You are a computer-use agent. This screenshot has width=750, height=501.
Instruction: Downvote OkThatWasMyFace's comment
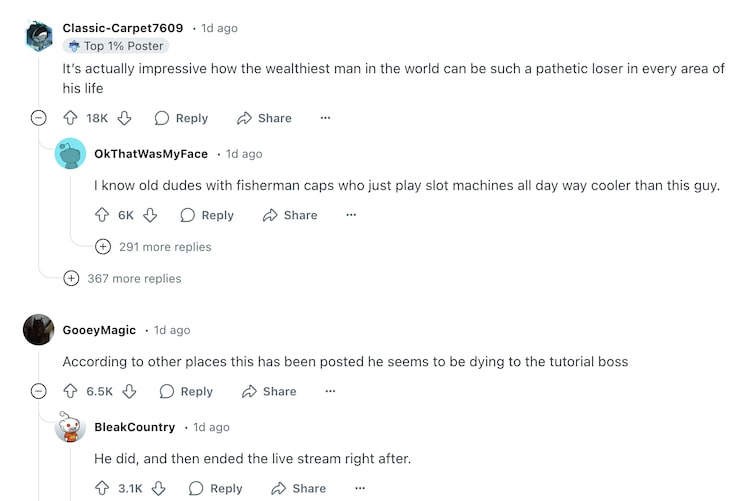[150, 215]
